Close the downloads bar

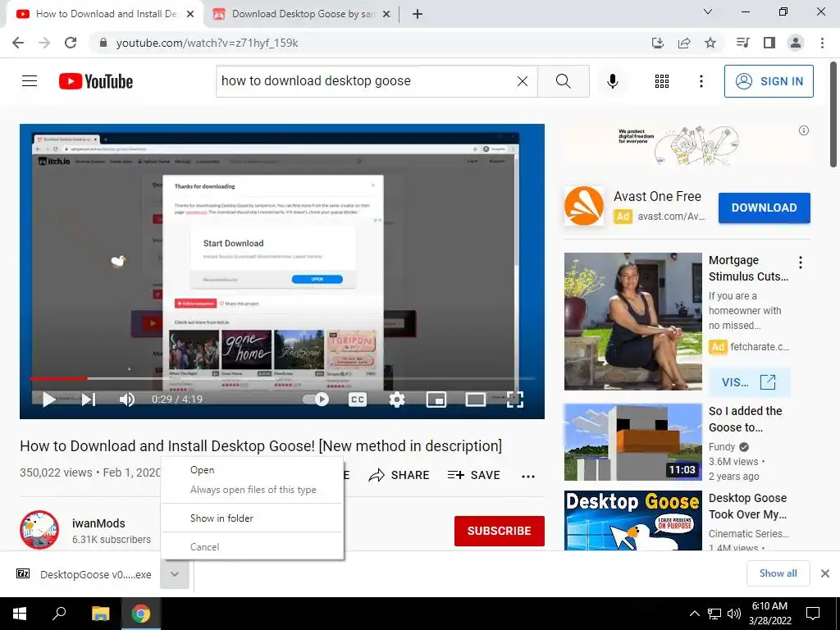tap(825, 573)
